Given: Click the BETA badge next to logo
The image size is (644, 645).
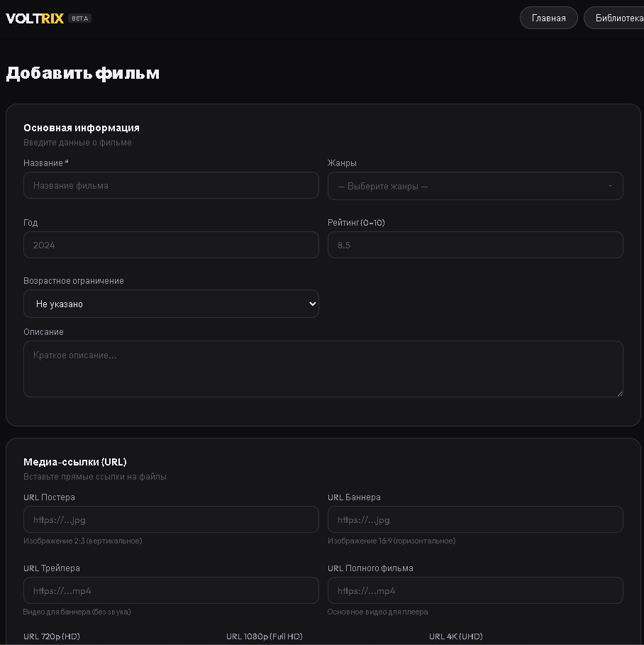Looking at the screenshot, I should coord(80,18).
